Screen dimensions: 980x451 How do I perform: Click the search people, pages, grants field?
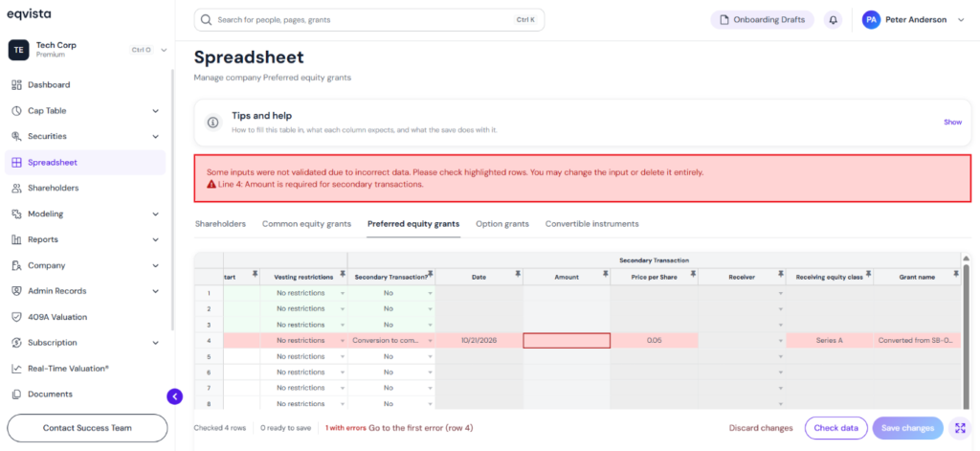(368, 20)
